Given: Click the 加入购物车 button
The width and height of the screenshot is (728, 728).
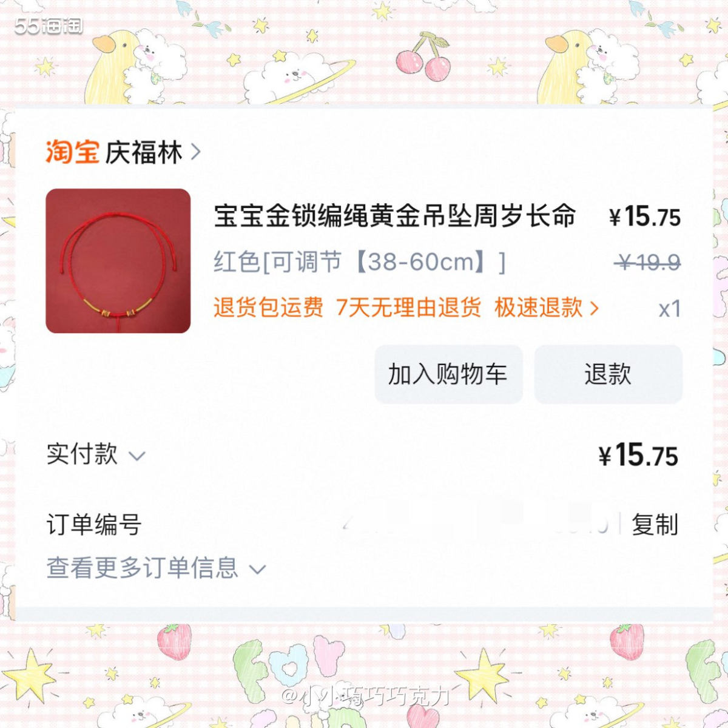Looking at the screenshot, I should click(448, 375).
